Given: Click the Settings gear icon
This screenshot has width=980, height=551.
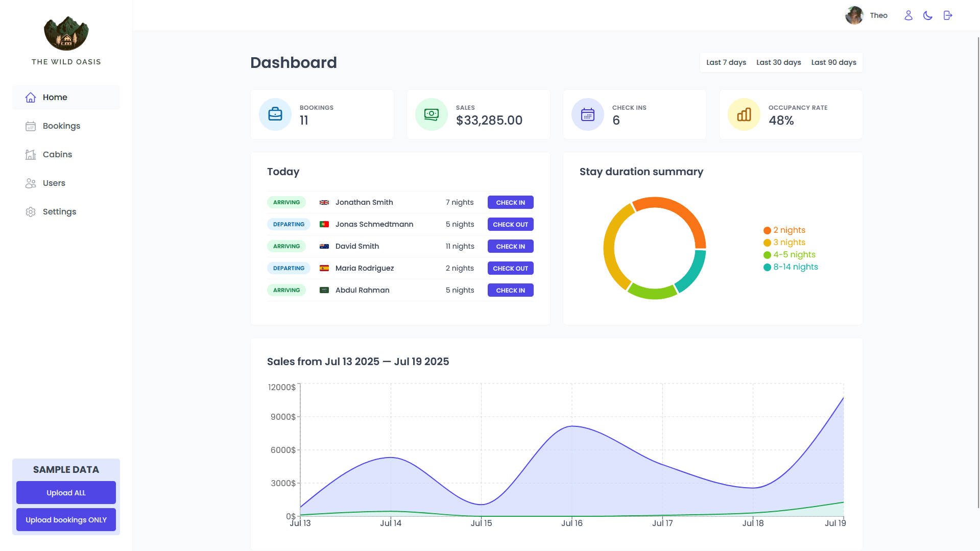Looking at the screenshot, I should [x=31, y=211].
